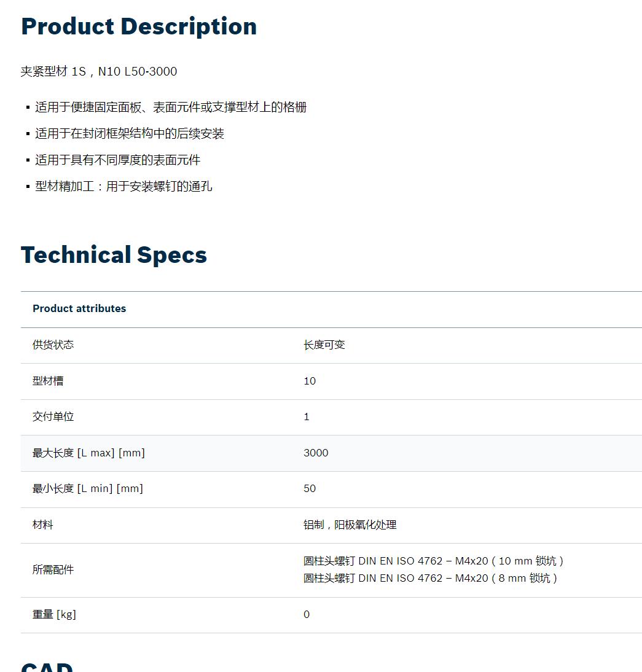642x672 pixels.
Task: Click the 3000 max length value
Action: tap(316, 453)
